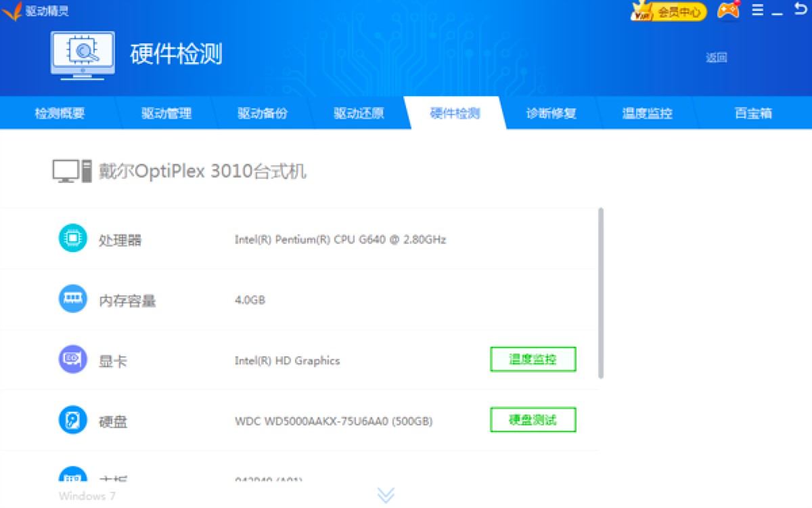The width and height of the screenshot is (812, 508).
Task: Click the 内存容量 memory icon
Action: pos(73,299)
